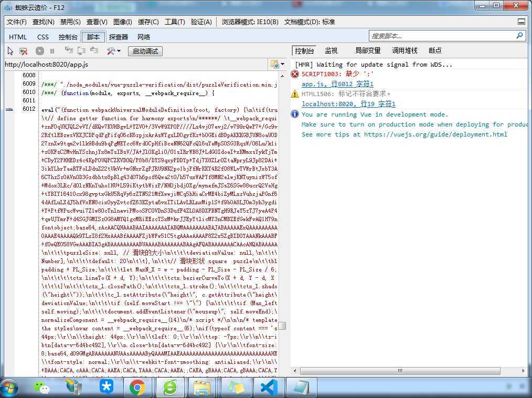Click the step out icon

[94, 50]
